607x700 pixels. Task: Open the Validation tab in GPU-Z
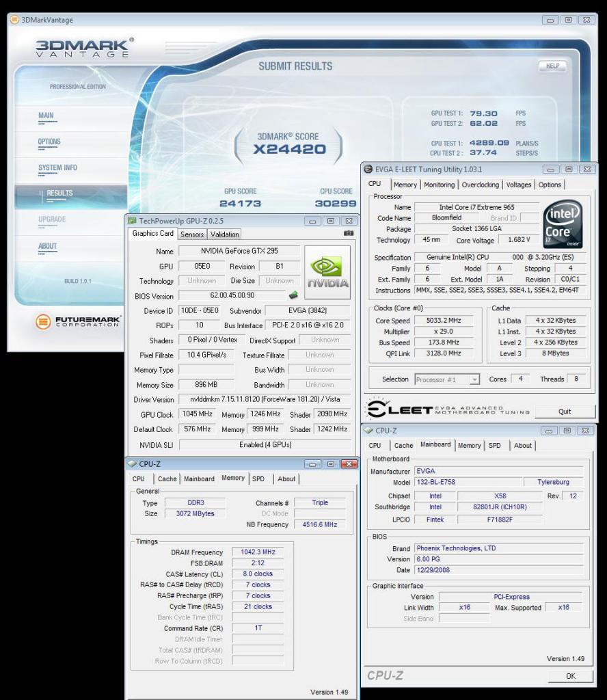(x=224, y=234)
